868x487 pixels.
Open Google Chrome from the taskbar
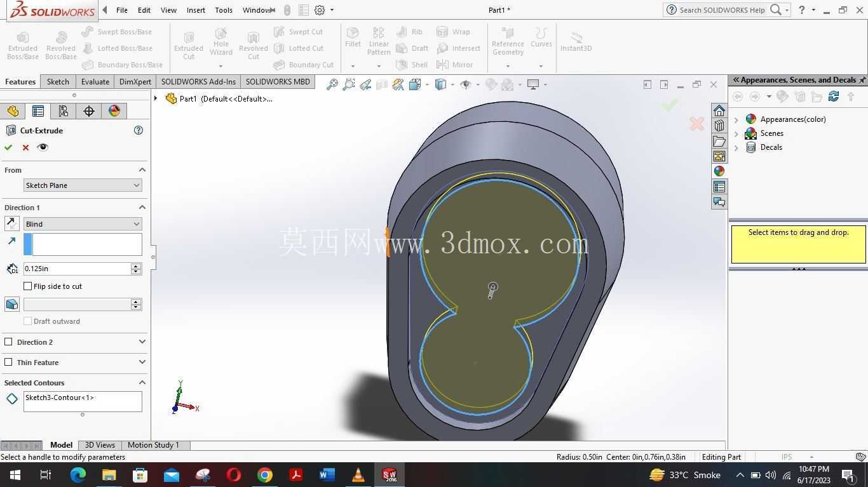265,475
